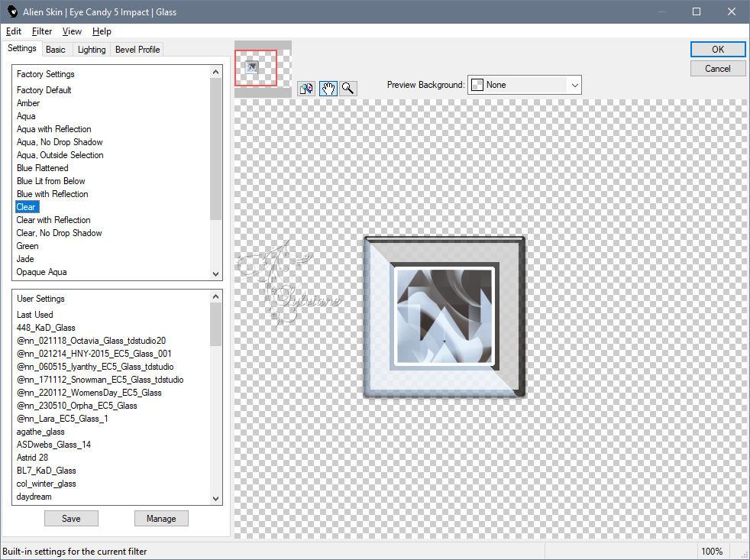Choose the col_winter_glass setting
The height and width of the screenshot is (560, 750).
46,483
